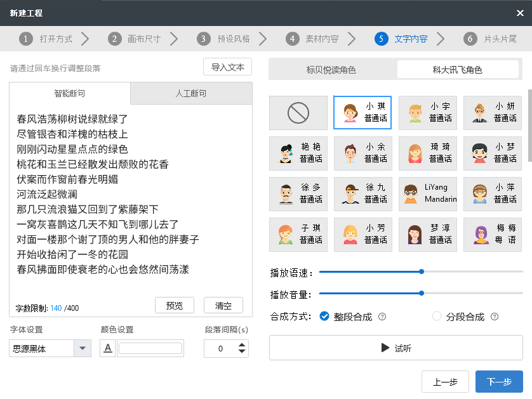Image resolution: width=532 pixels, height=399 pixels.
Task: Choose the 徐九 普通话 voice role
Action: [x=362, y=194]
